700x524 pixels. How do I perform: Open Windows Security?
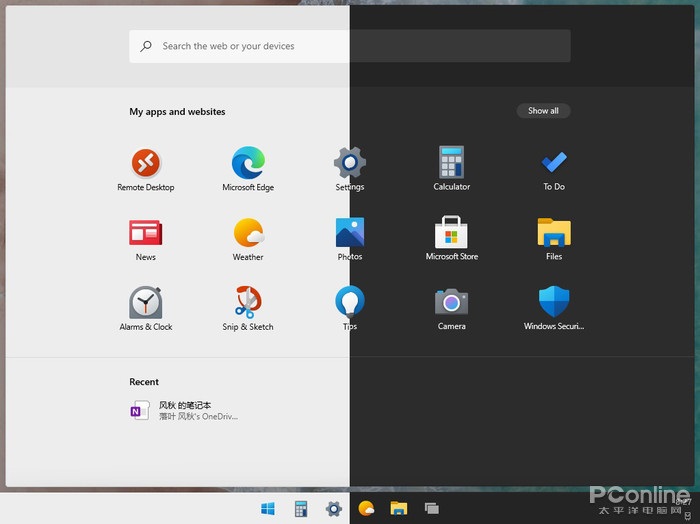click(x=554, y=303)
